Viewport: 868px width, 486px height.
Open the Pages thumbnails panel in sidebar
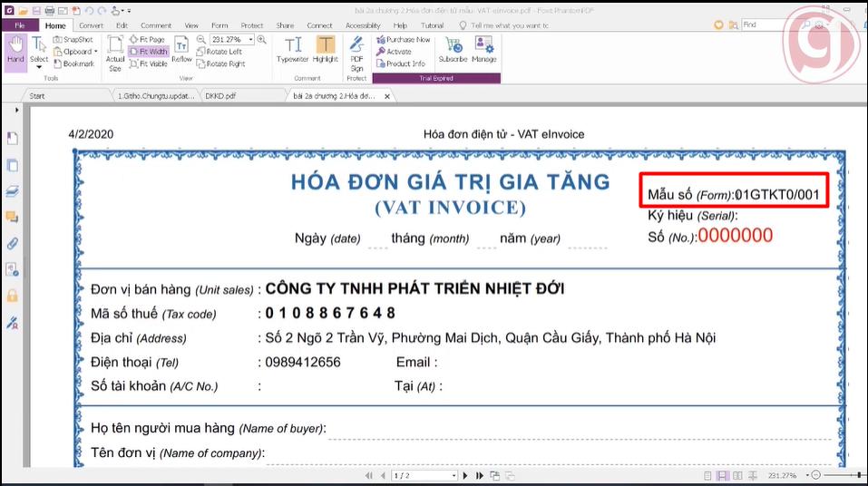[12, 165]
